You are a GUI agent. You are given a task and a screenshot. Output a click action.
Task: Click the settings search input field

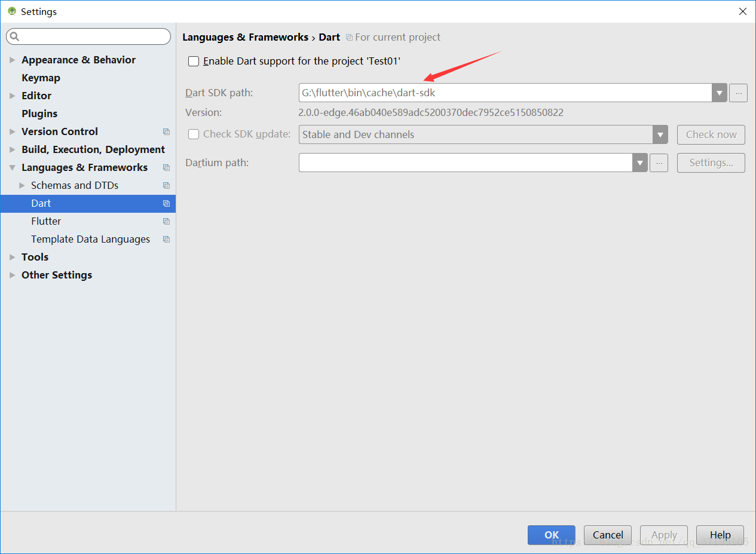coord(88,37)
